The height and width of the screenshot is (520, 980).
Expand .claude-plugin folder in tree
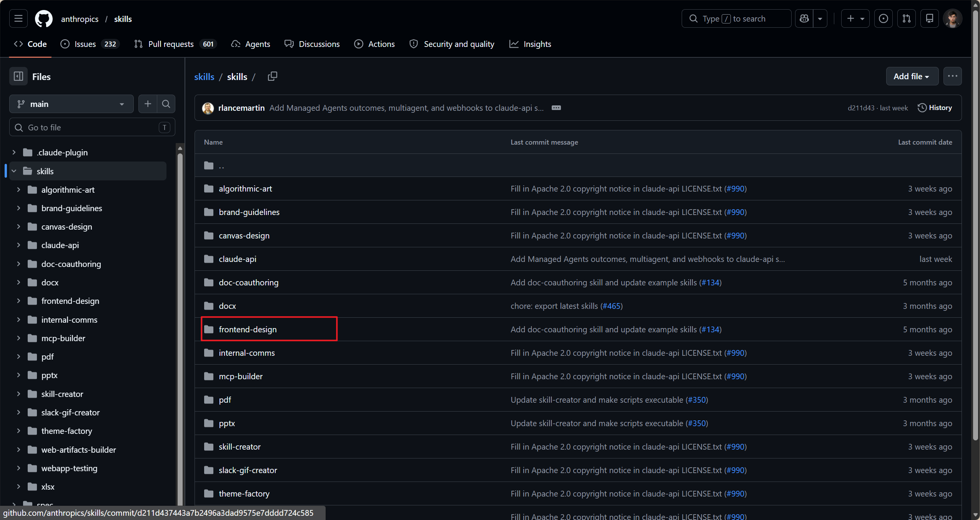pyautogui.click(x=14, y=152)
